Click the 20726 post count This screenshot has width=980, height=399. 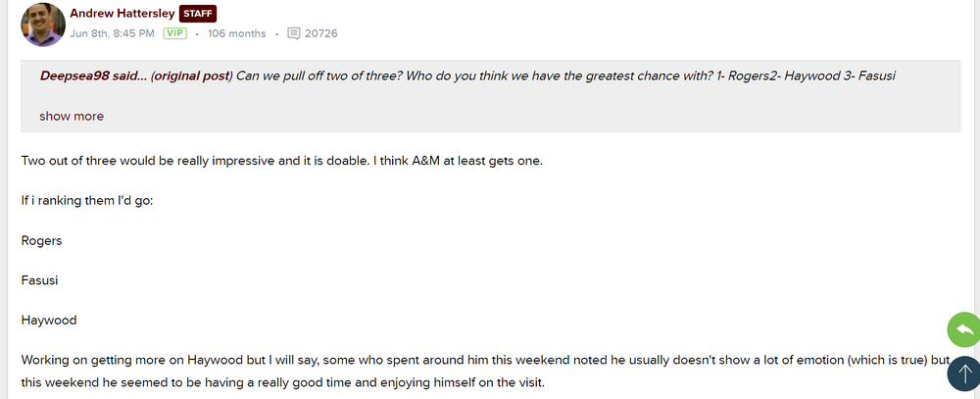coord(321,33)
